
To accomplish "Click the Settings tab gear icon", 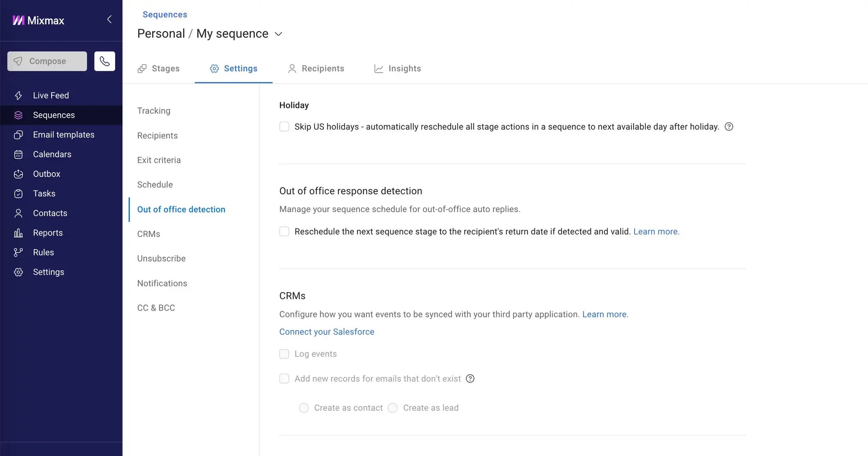I will pos(214,69).
